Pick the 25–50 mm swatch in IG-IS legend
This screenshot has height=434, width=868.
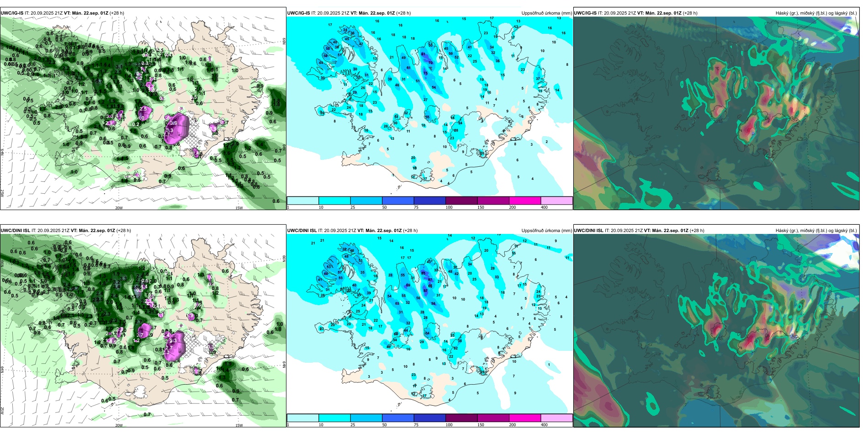366,201
